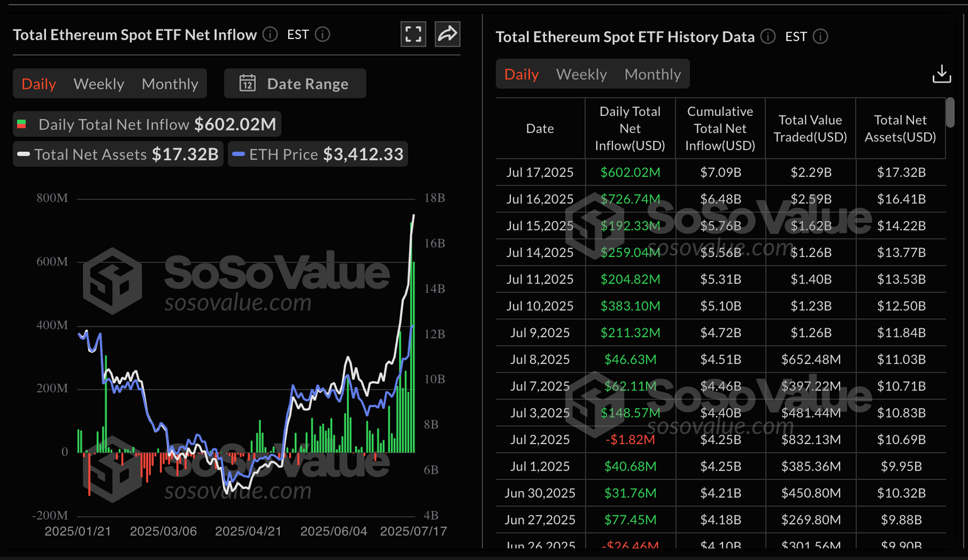This screenshot has height=560, width=968.
Task: Switch chart to Monthly view
Action: point(170,84)
